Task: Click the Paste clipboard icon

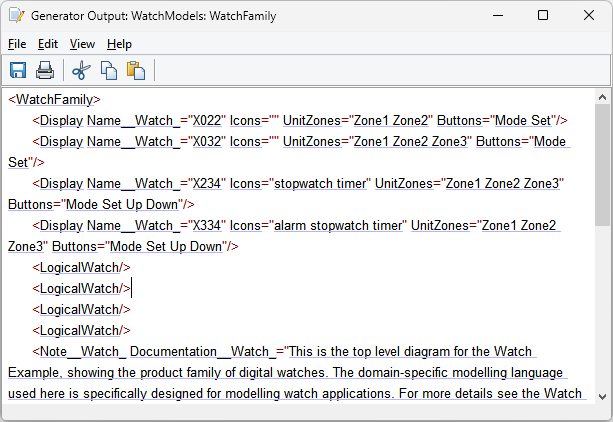Action: (136, 70)
